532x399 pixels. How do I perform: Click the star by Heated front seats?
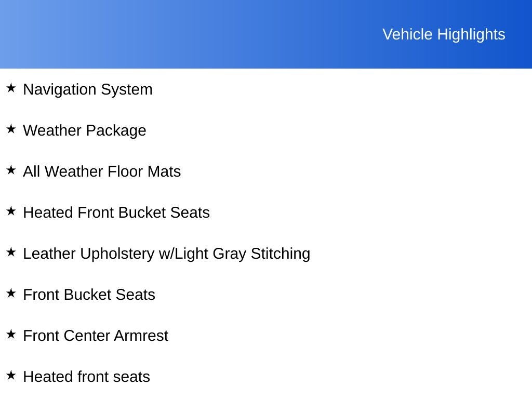[x=11, y=375]
